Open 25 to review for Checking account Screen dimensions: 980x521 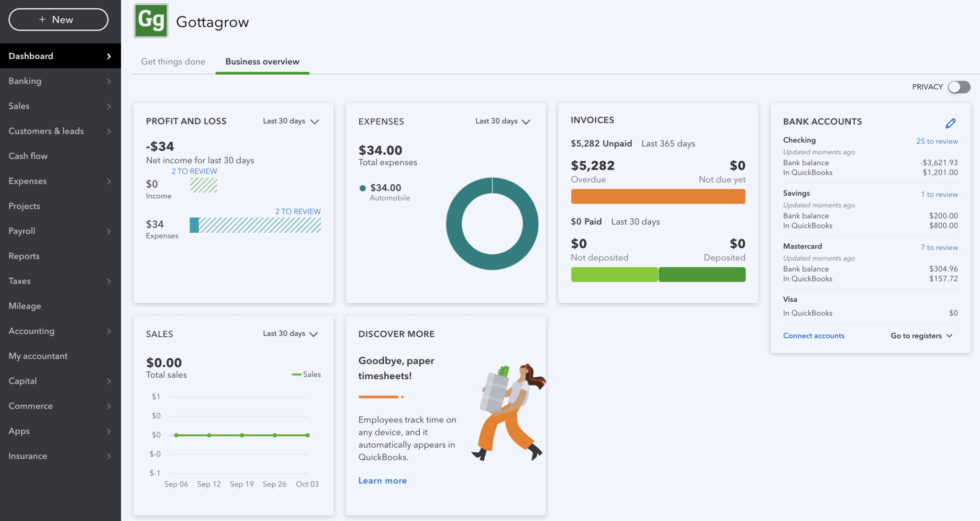[937, 141]
